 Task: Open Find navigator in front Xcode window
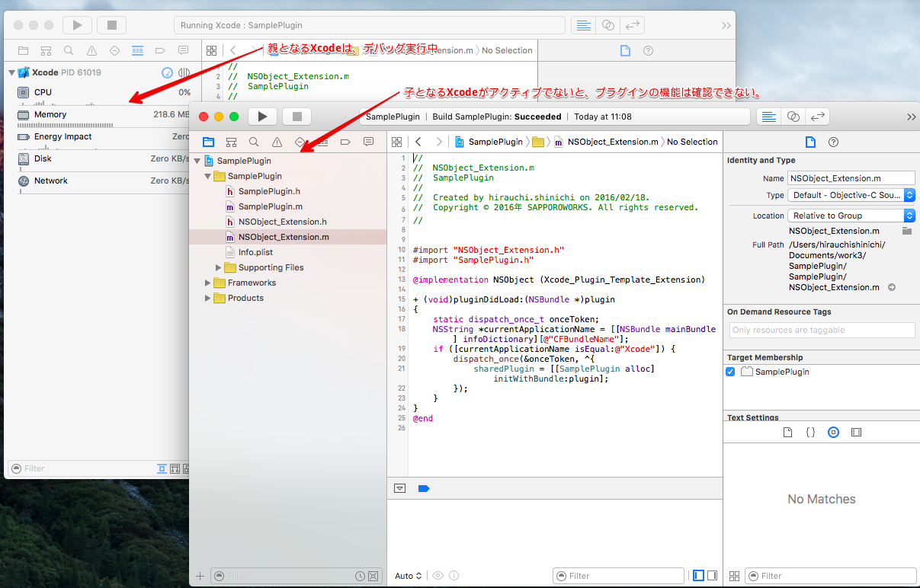(x=254, y=142)
